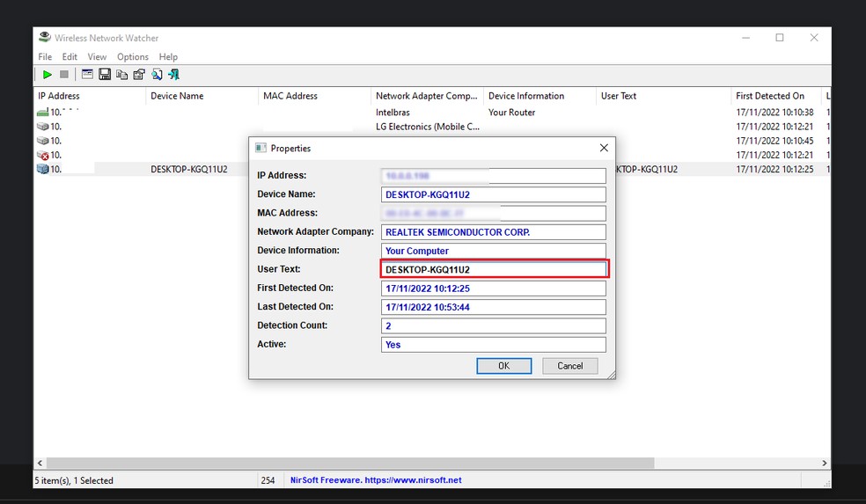866x504 pixels.
Task: Click the 17/11/2022 10:10:45 timestamp
Action: click(774, 141)
